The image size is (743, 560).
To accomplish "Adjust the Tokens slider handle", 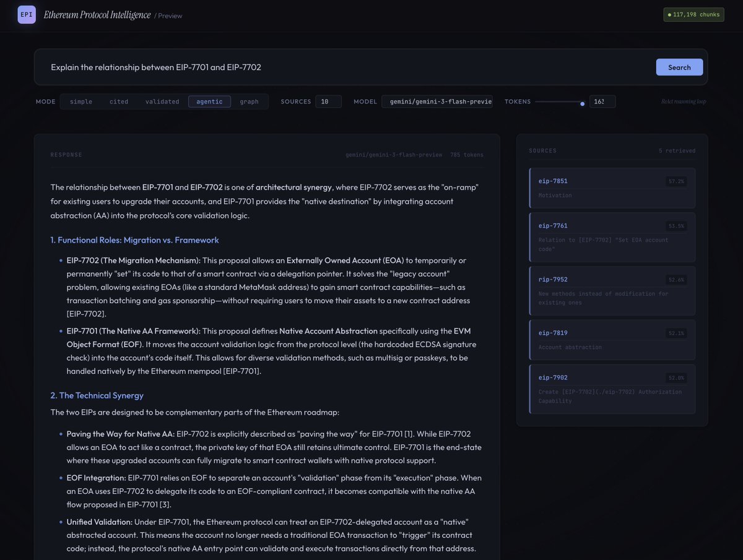I will (582, 103).
